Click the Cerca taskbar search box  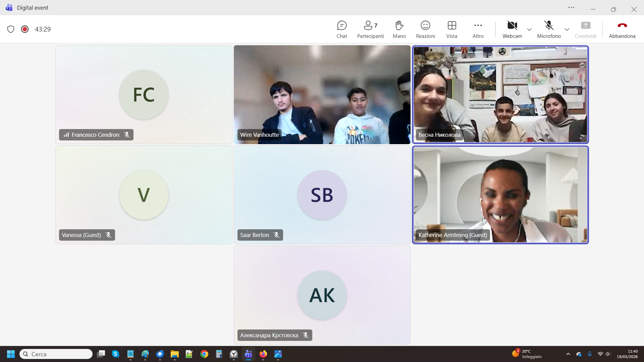[x=56, y=354]
